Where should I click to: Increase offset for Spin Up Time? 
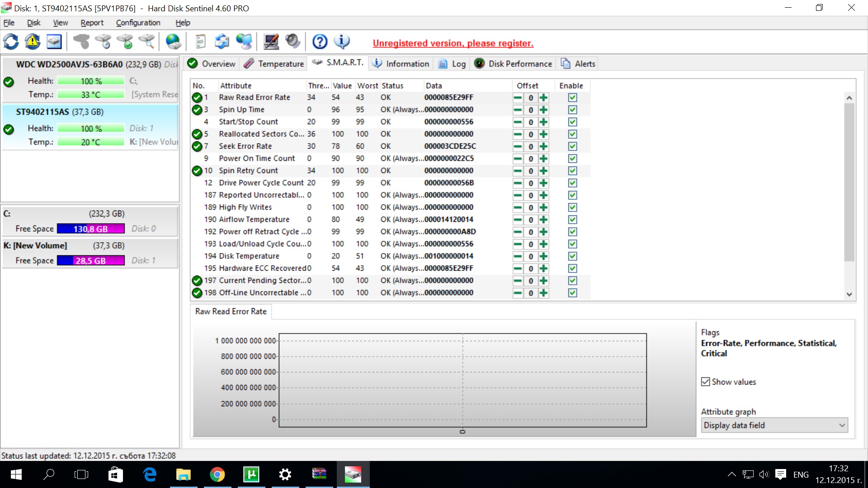pyautogui.click(x=543, y=110)
